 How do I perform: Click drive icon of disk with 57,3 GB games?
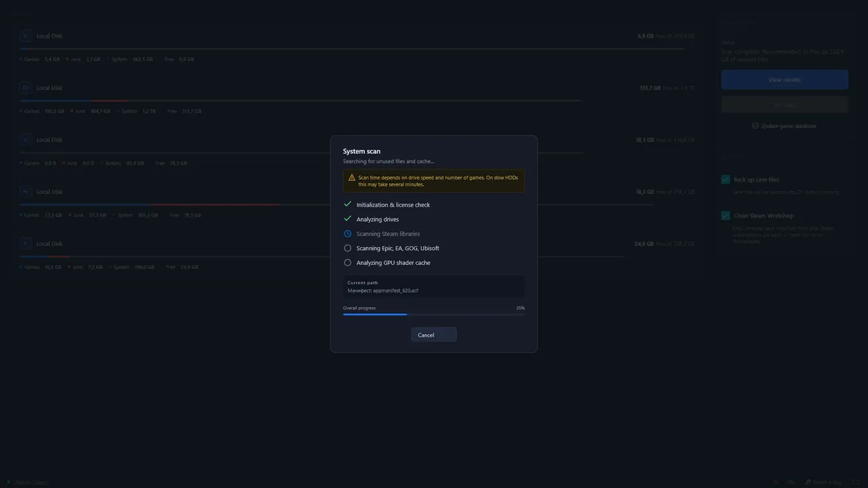(26, 192)
